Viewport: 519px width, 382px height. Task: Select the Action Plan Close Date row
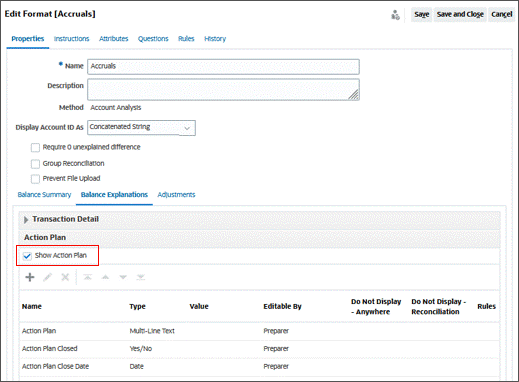click(259, 366)
